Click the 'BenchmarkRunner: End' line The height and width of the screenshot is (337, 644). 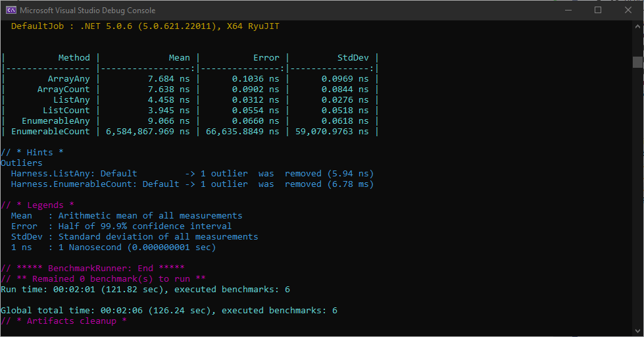(x=92, y=269)
